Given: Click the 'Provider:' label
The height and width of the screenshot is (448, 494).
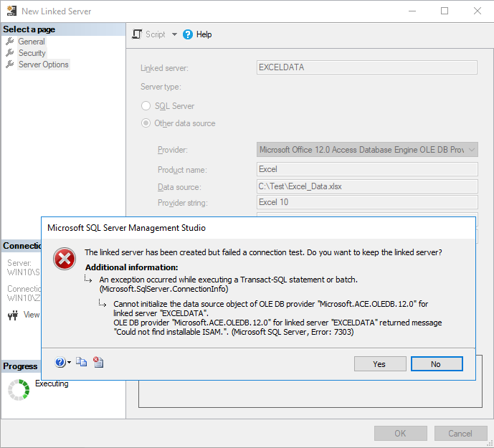Looking at the screenshot, I should point(173,150).
